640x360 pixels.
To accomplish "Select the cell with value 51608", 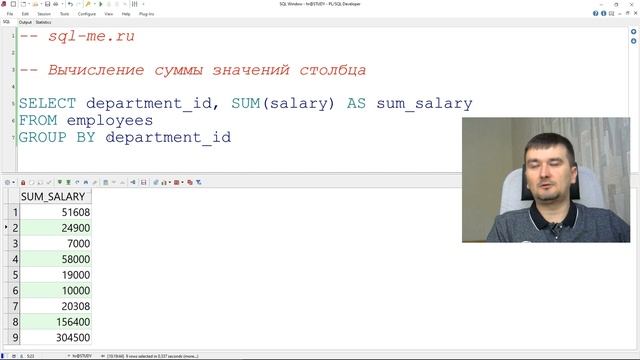I will [56, 212].
